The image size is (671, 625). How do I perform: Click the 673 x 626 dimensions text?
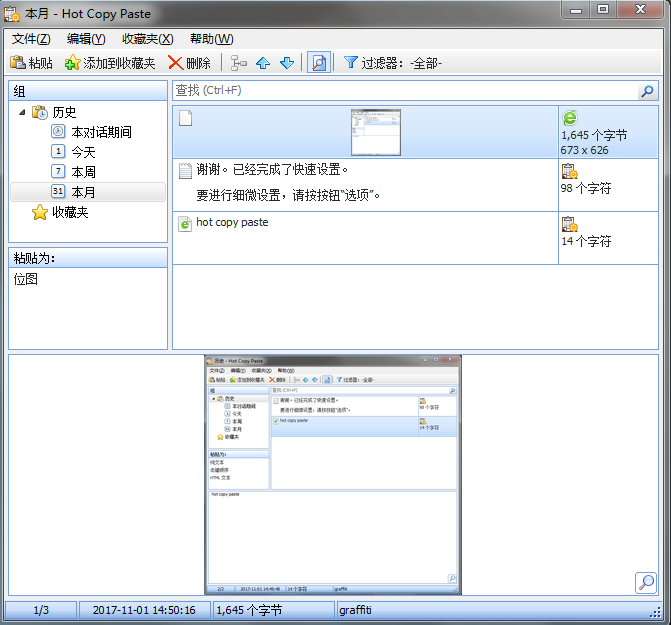tap(585, 150)
